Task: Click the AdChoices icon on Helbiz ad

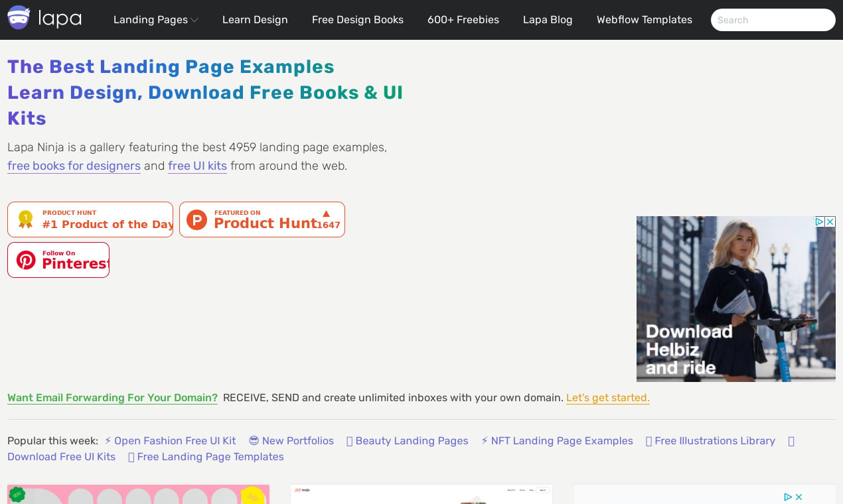Action: coord(820,221)
